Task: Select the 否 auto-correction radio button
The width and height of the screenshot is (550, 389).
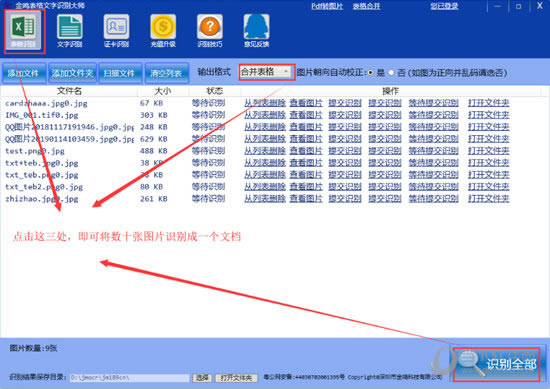Action: [x=391, y=73]
